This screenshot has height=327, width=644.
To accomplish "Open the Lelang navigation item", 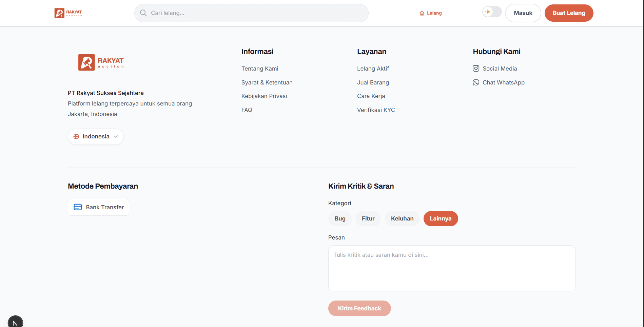I will [431, 13].
